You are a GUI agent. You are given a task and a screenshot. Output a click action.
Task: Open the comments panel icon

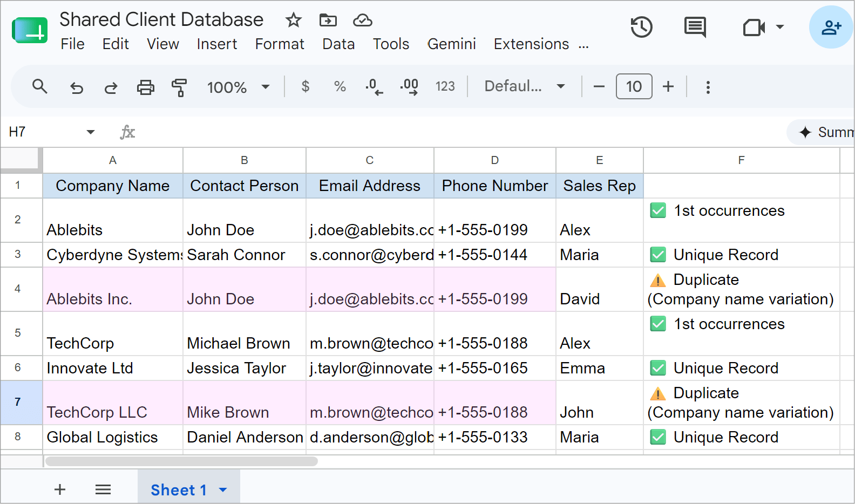[695, 27]
